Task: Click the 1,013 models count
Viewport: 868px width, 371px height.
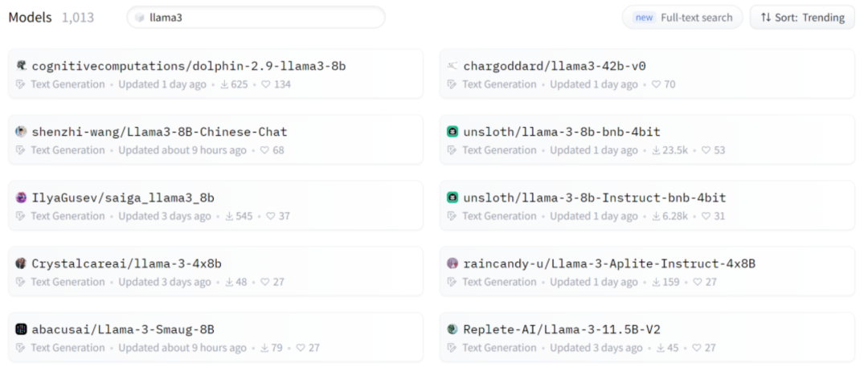Action: coord(78,18)
